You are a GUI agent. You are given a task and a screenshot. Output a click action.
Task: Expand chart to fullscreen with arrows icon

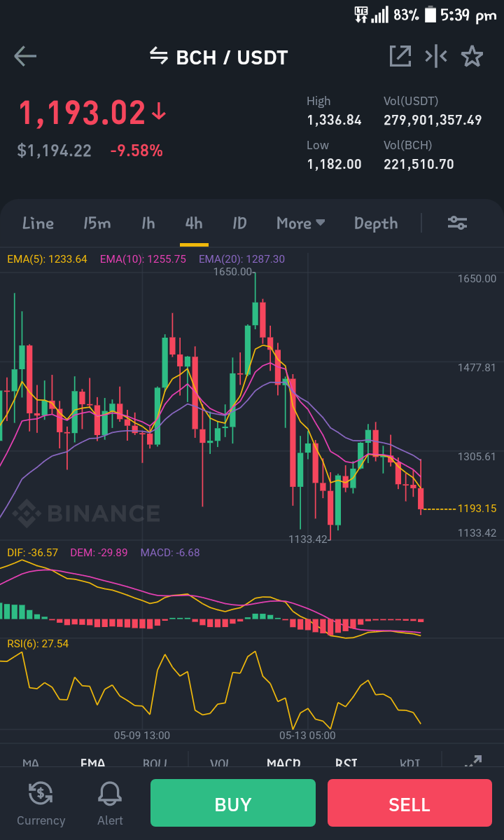pos(473,761)
